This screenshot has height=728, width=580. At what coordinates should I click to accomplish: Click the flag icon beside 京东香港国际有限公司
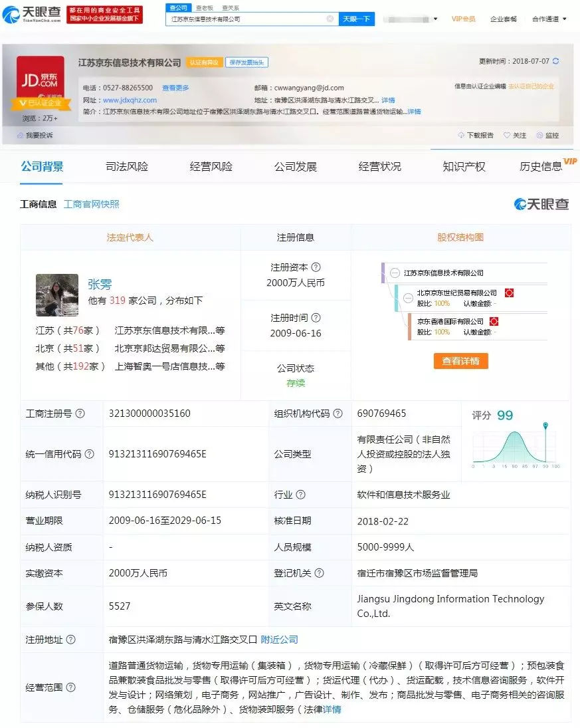tap(494, 321)
